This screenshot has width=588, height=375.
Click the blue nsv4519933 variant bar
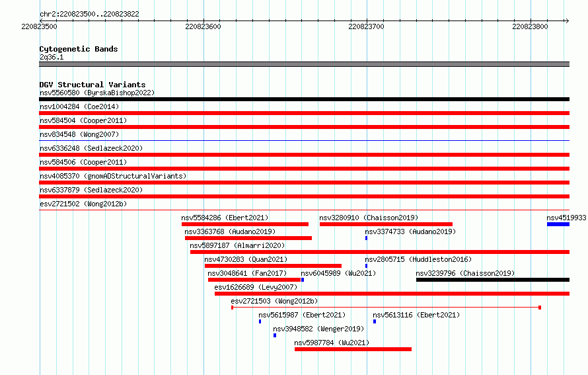pyautogui.click(x=558, y=224)
